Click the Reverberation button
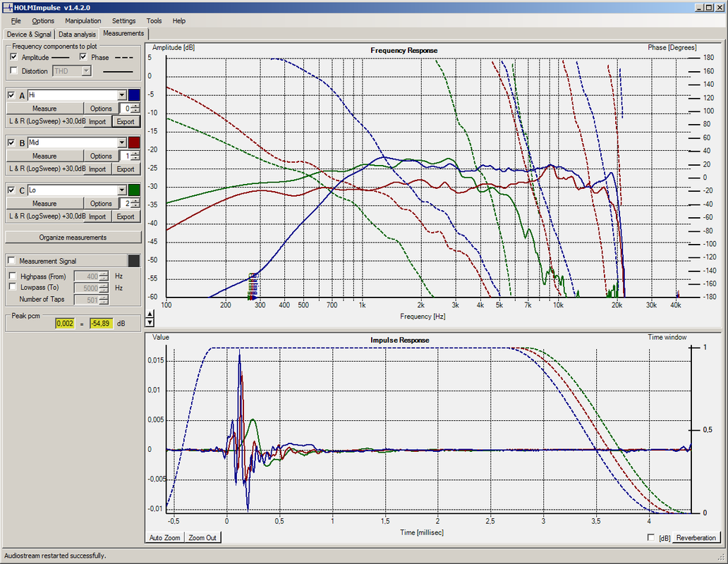 [x=696, y=537]
